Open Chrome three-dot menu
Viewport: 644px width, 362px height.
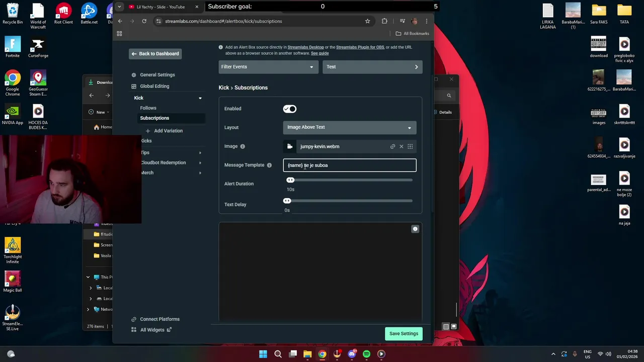point(426,21)
